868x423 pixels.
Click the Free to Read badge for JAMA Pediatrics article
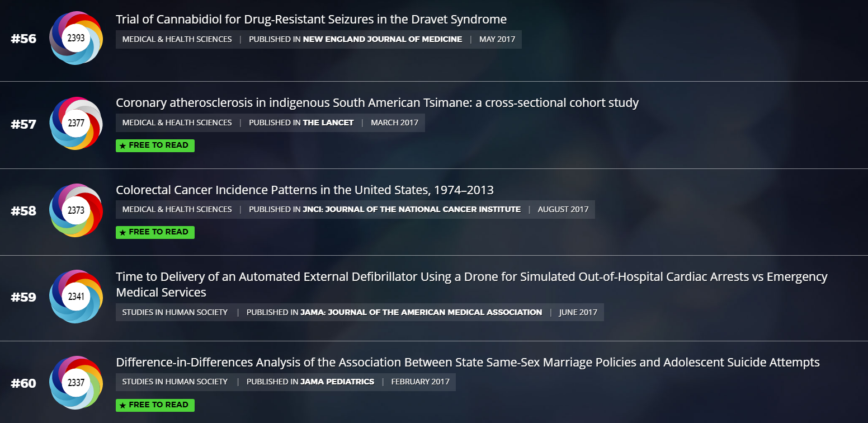155,405
